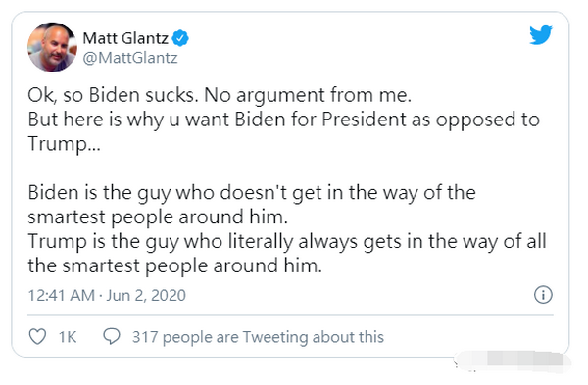Open Matt Glantz's profile picture
Screen dimensions: 588x385
pos(52,47)
